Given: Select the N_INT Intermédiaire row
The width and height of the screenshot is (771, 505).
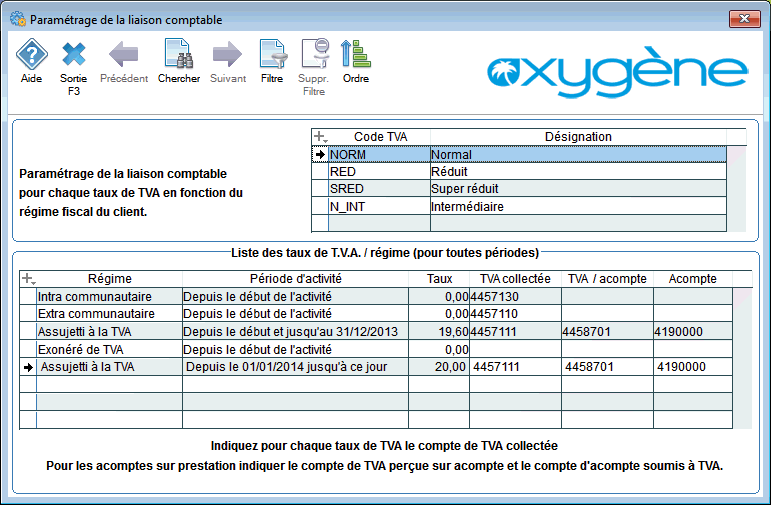Looking at the screenshot, I should [x=377, y=207].
